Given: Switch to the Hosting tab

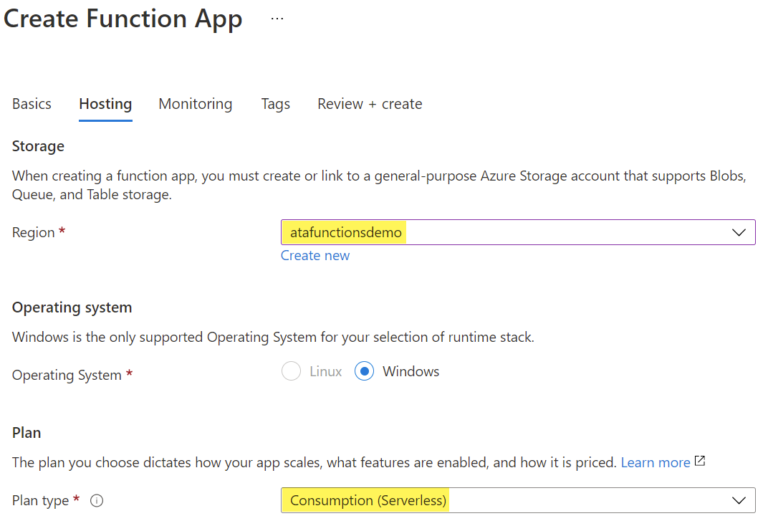Looking at the screenshot, I should click(x=105, y=104).
